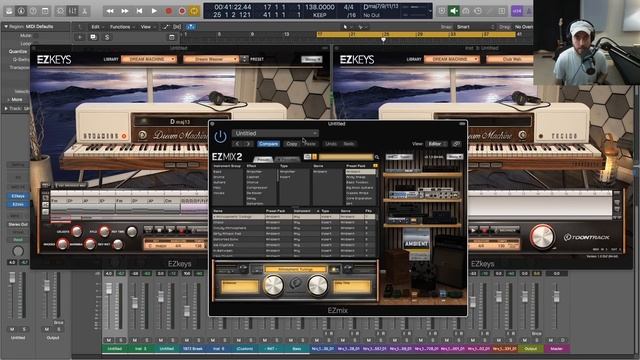
Task: Click the magnifier search icon in EZmix
Action: 377,157
